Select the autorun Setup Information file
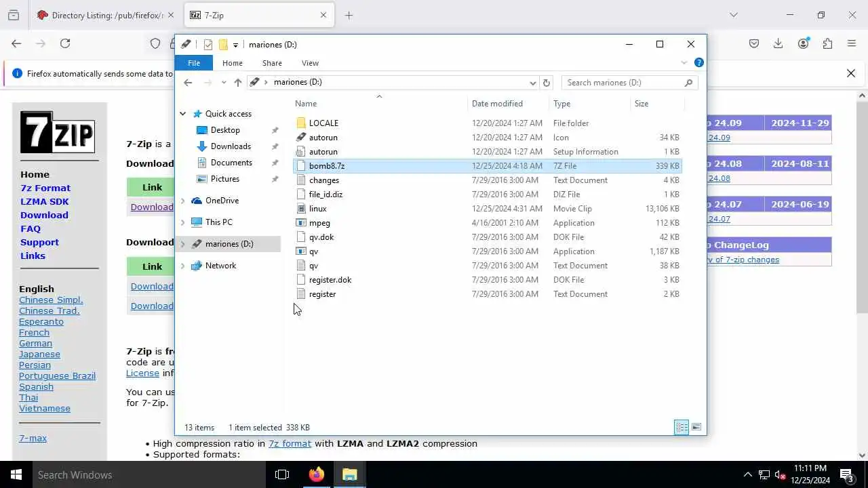Image resolution: width=868 pixels, height=488 pixels. 487,151
